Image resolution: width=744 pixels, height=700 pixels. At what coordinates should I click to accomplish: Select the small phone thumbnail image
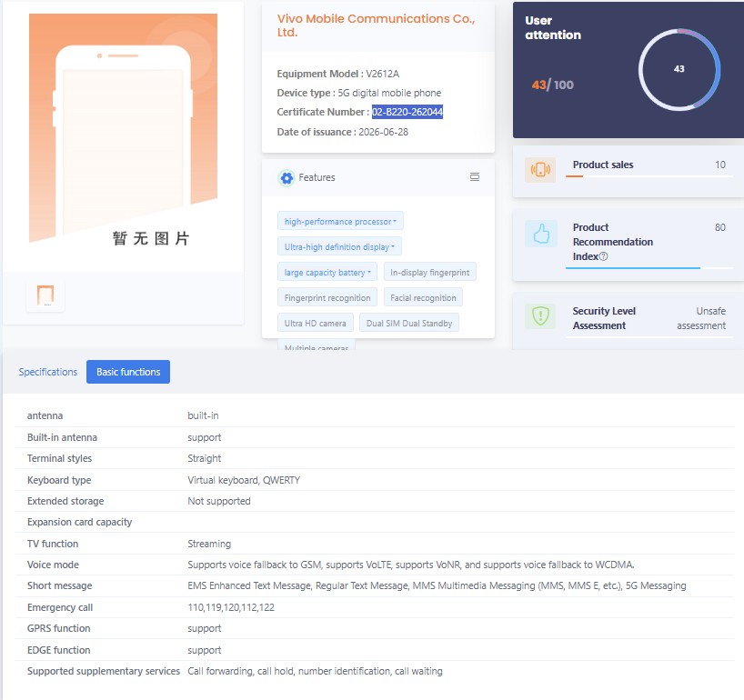[45, 296]
